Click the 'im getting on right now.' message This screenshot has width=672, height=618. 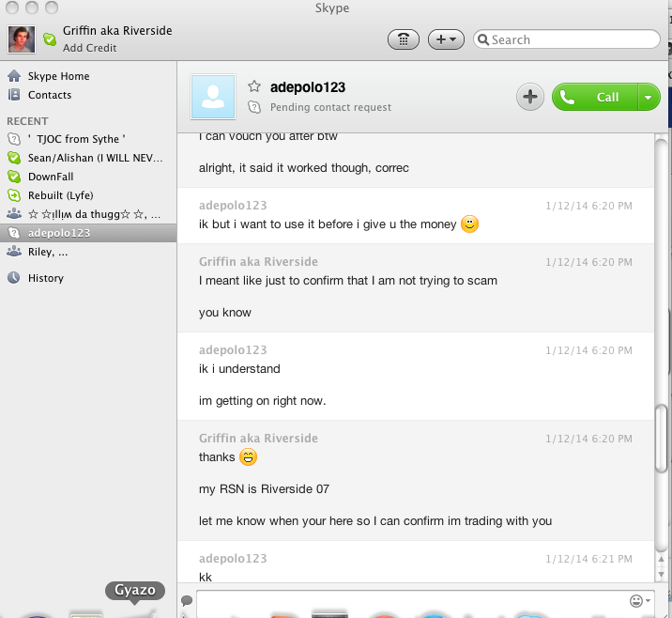pos(262,400)
